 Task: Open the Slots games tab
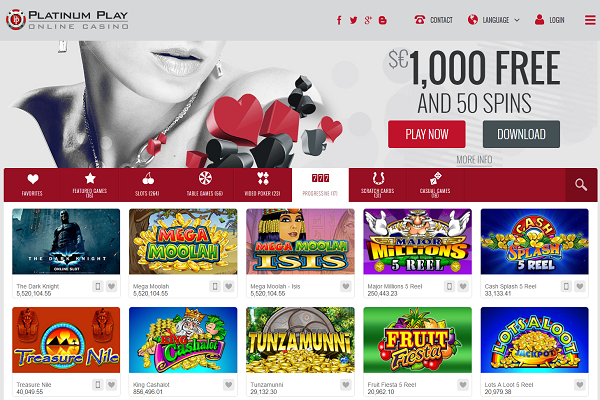point(147,185)
